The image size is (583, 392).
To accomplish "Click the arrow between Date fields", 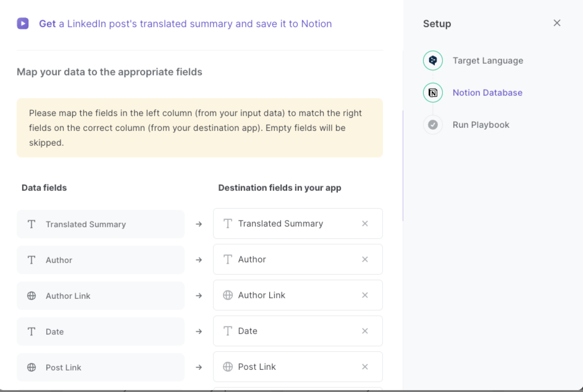I will 199,332.
